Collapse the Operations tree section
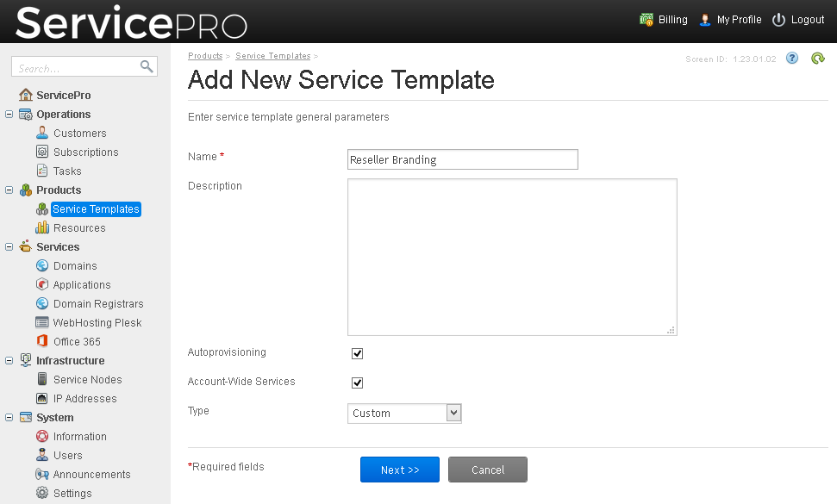This screenshot has width=837, height=504. [x=9, y=114]
